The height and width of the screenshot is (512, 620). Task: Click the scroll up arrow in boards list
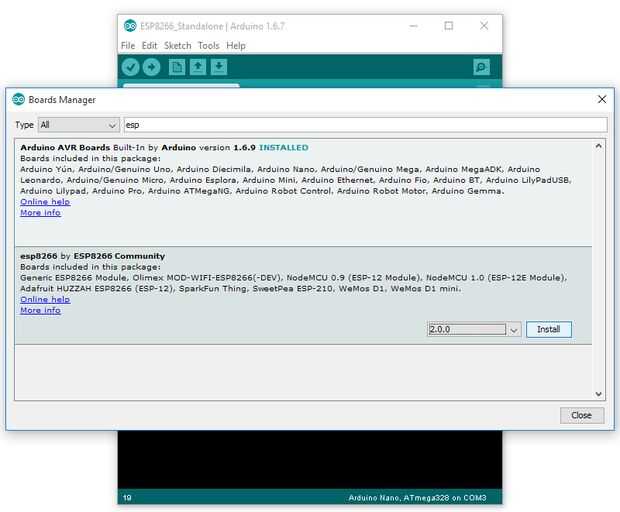point(599,146)
